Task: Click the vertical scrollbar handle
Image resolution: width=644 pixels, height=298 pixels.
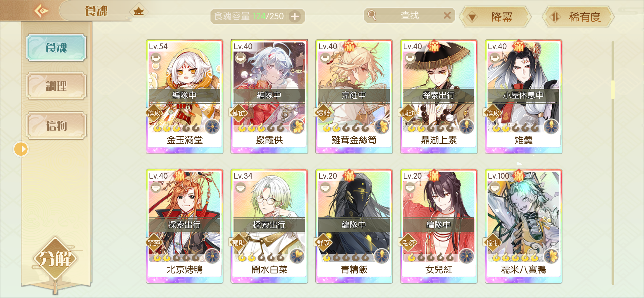Action: pos(612,90)
